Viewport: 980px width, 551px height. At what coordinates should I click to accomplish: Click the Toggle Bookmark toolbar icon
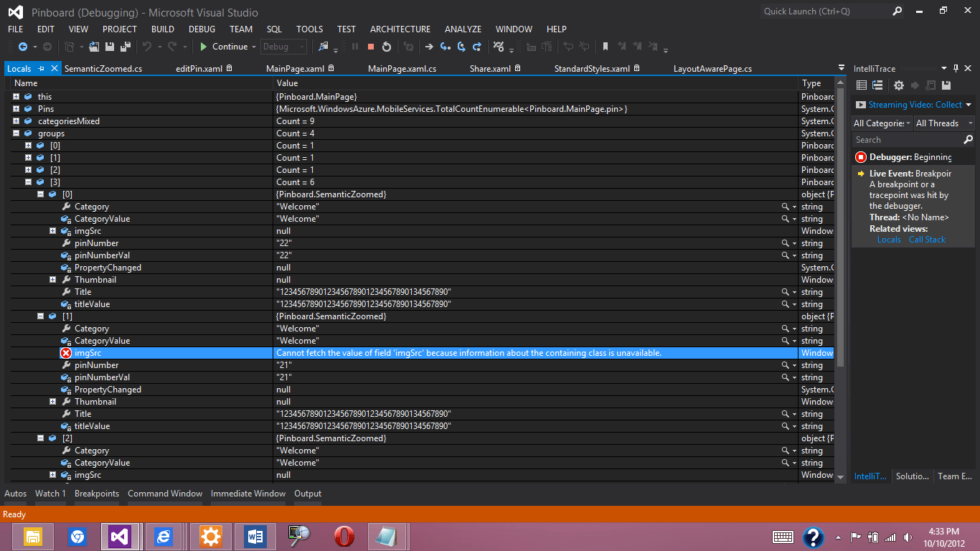coord(606,47)
